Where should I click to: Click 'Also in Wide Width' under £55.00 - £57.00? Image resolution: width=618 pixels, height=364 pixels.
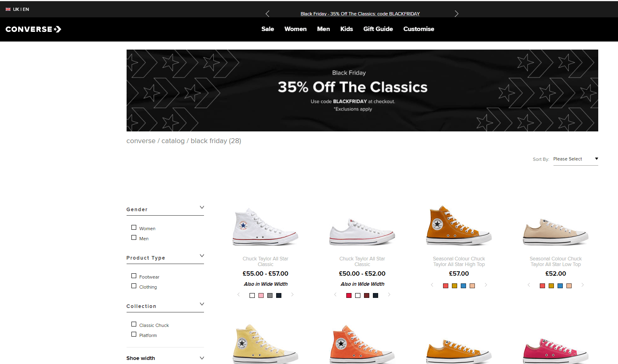click(x=266, y=284)
